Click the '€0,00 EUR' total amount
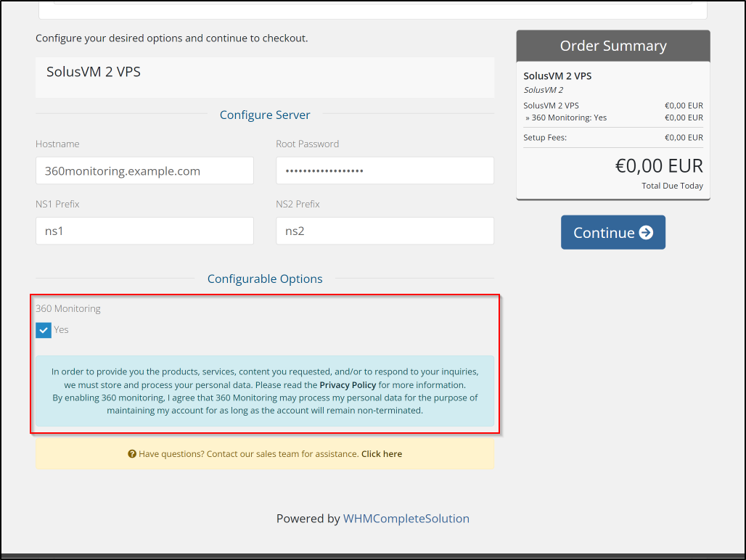Viewport: 746px width, 560px height. [659, 166]
